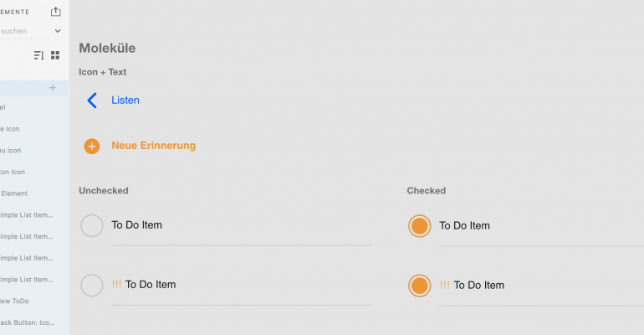Uncheck the checked priority To Do Item

pos(419,286)
